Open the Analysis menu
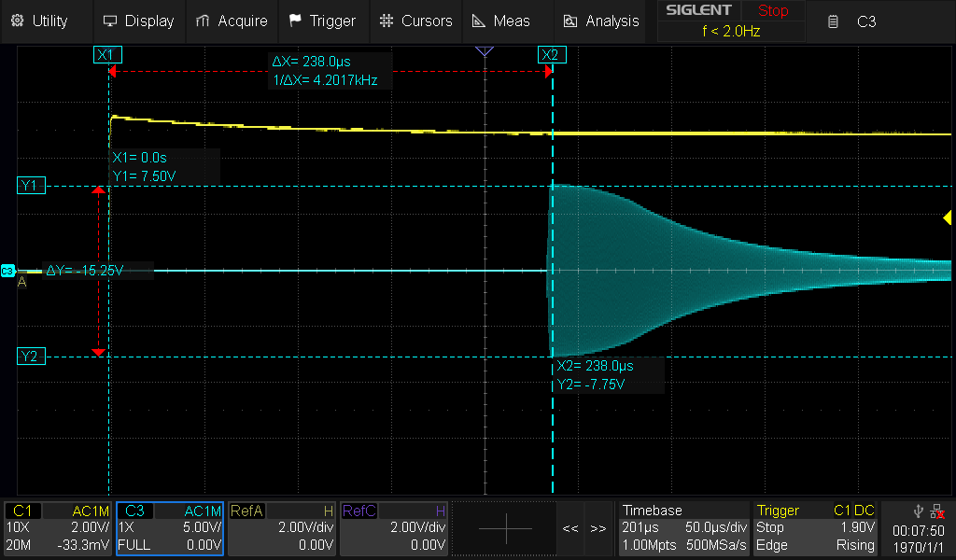Image resolution: width=956 pixels, height=560 pixels. [601, 21]
